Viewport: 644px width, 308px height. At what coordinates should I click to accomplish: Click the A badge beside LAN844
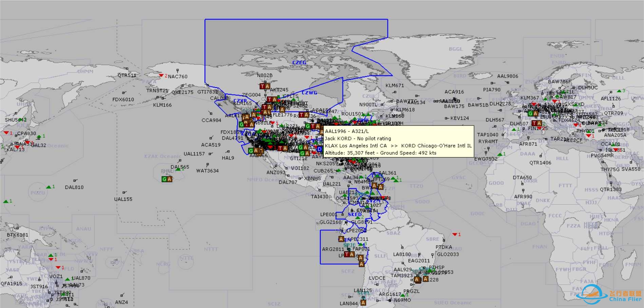(363, 303)
